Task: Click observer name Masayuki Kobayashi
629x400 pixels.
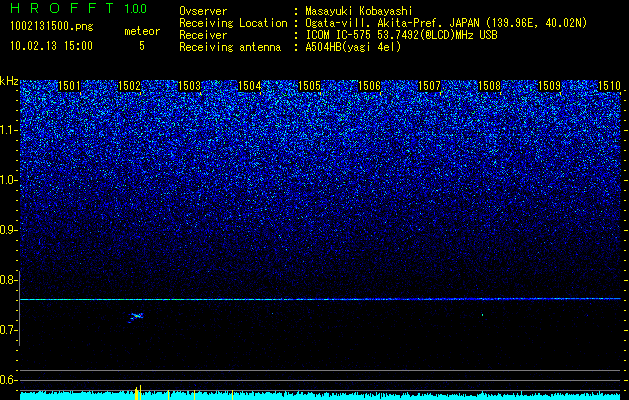Action: point(359,12)
